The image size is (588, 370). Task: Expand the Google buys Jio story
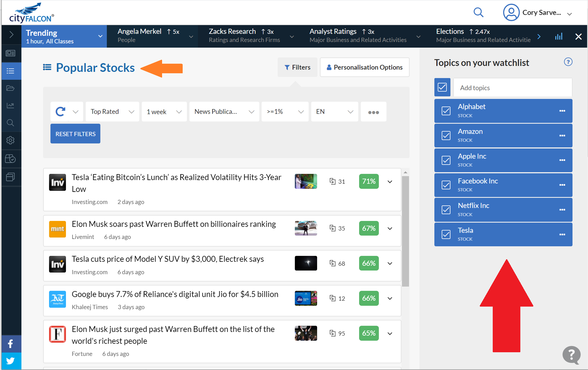click(x=390, y=298)
